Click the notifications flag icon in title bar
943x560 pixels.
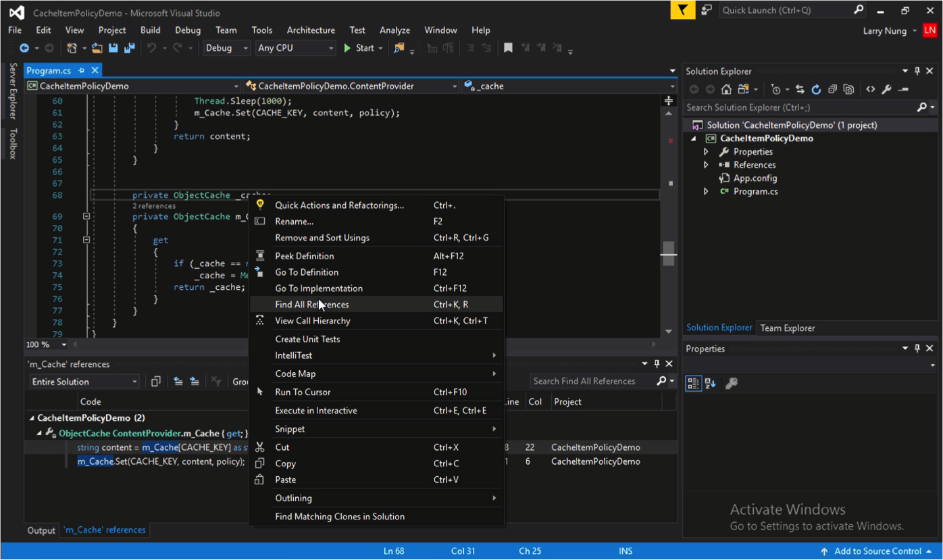(x=682, y=10)
